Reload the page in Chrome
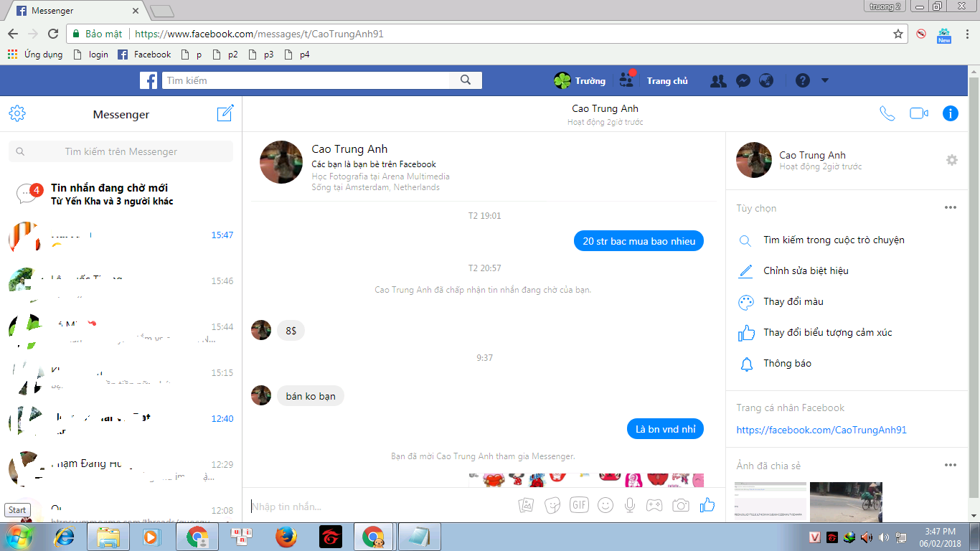Image resolution: width=980 pixels, height=551 pixels. coord(52,34)
